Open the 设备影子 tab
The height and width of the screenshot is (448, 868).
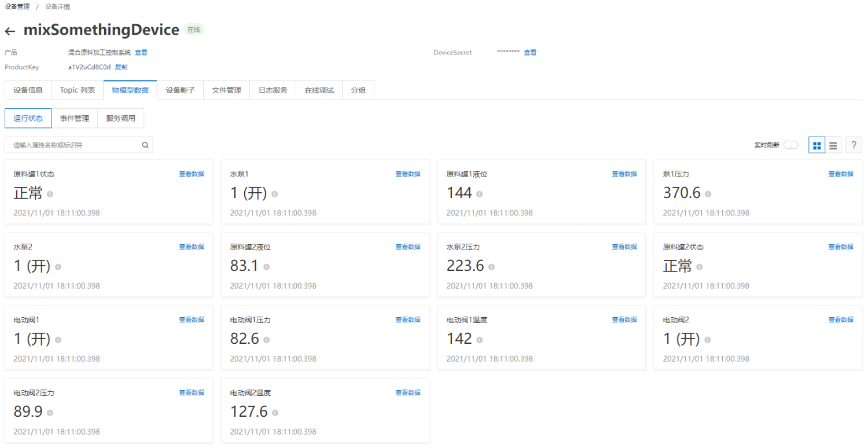[x=180, y=90]
